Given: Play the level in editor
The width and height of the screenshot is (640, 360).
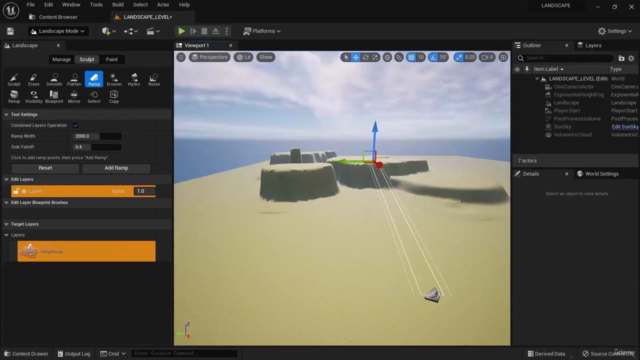Looking at the screenshot, I should point(182,31).
